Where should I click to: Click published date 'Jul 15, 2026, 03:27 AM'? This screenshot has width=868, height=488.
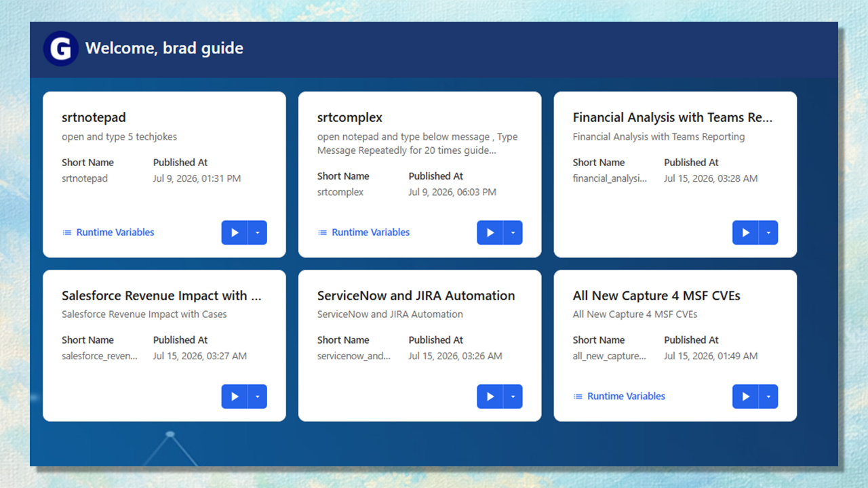point(200,357)
